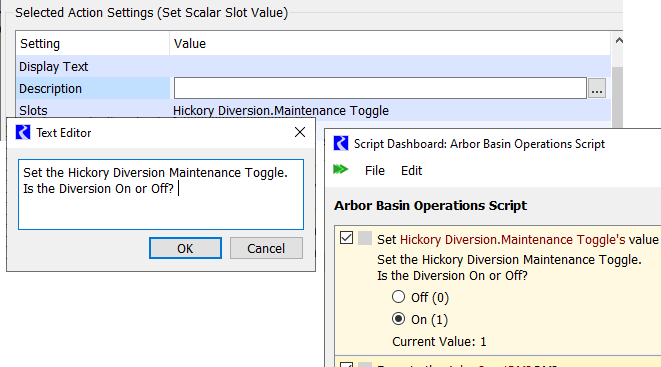The image size is (661, 367).
Task: Select the On (1) radio option
Action: 398,319
